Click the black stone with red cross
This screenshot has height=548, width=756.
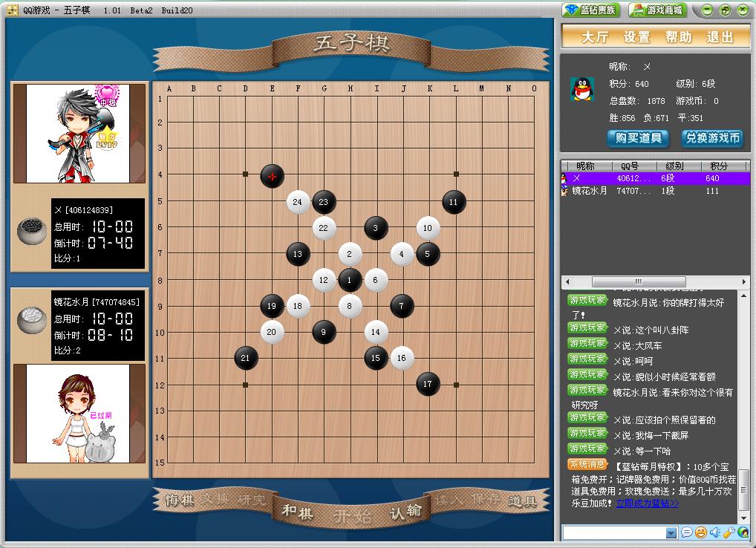pos(272,176)
